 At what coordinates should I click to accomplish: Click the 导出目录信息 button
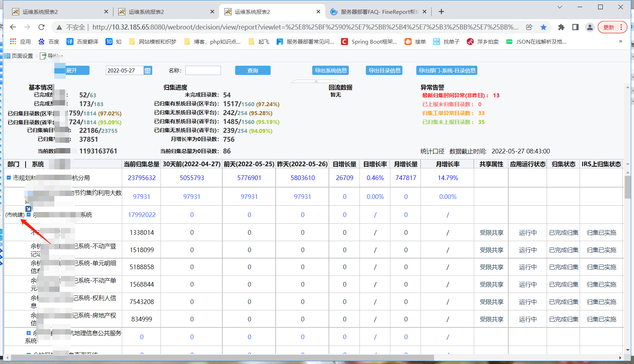384,70
